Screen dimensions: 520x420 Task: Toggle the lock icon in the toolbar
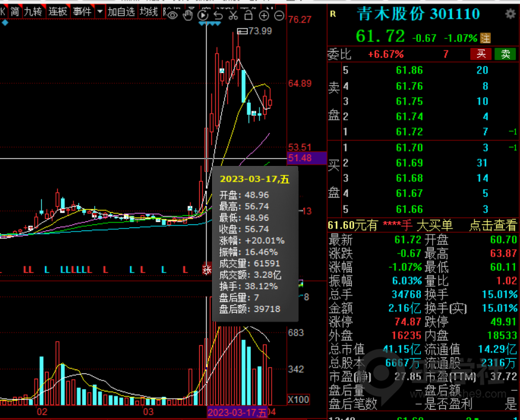pos(248,15)
